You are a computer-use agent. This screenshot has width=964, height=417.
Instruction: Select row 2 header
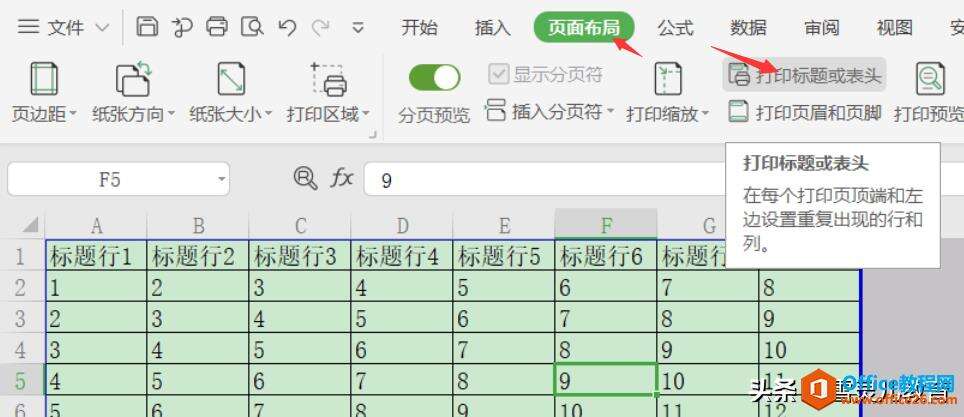22,286
